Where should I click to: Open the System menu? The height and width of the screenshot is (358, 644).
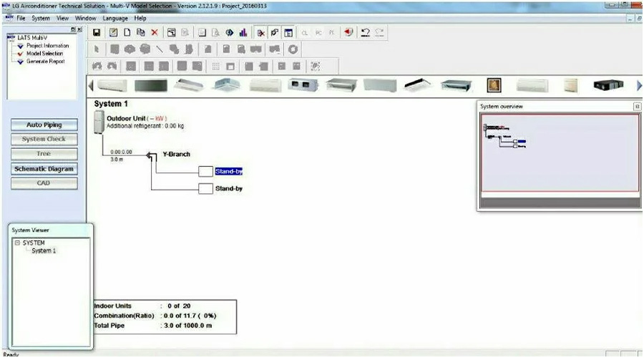pyautogui.click(x=41, y=18)
